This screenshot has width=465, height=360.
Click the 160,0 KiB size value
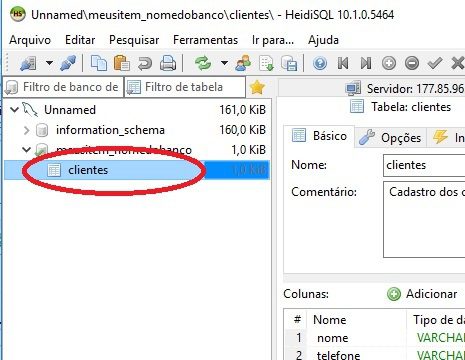click(242, 130)
